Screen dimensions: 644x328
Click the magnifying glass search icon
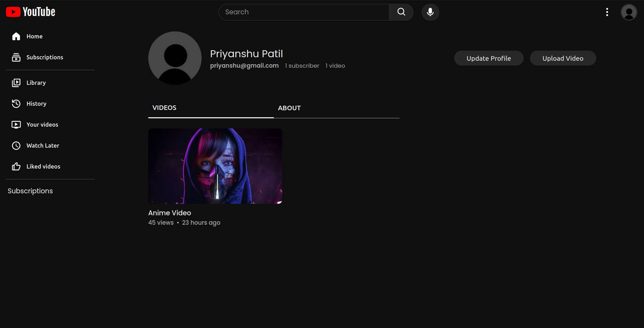click(x=400, y=12)
